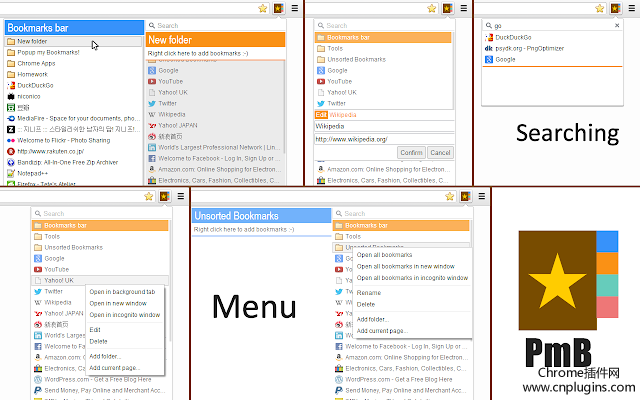
Task: Choose Add folder... in the Yahoo! UK context menu
Action: coord(105,356)
